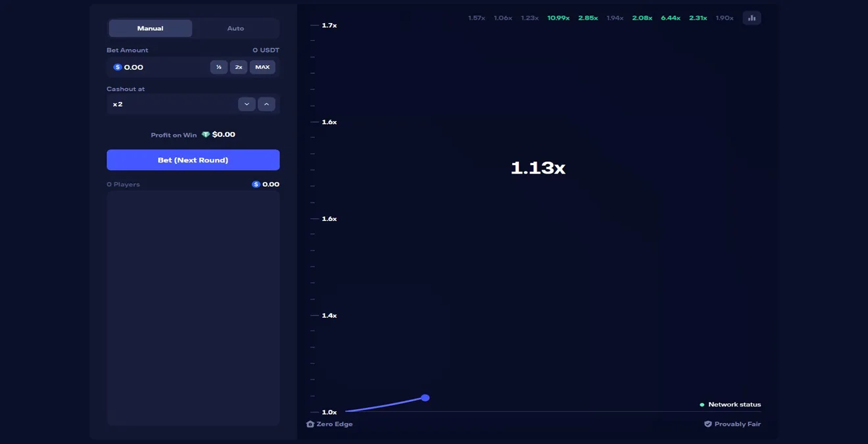Click the coin icon in Bet Amount
Viewport: 868px width, 444px height.
pyautogui.click(x=118, y=67)
